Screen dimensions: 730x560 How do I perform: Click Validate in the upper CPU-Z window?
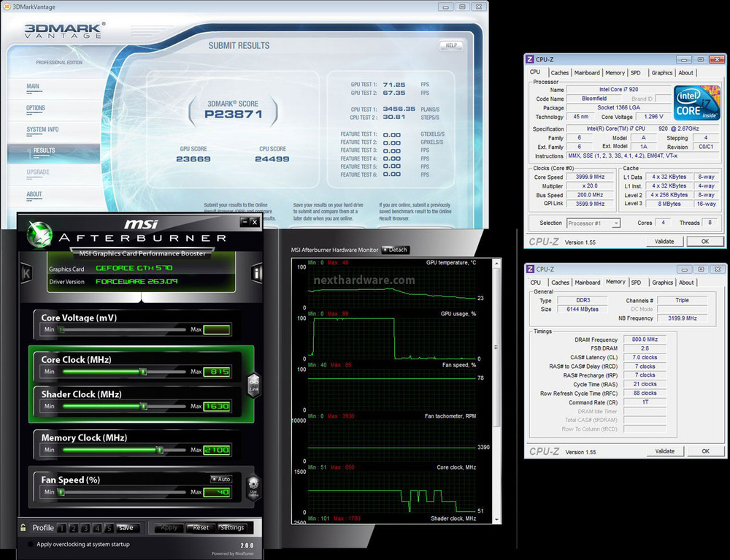click(x=664, y=241)
